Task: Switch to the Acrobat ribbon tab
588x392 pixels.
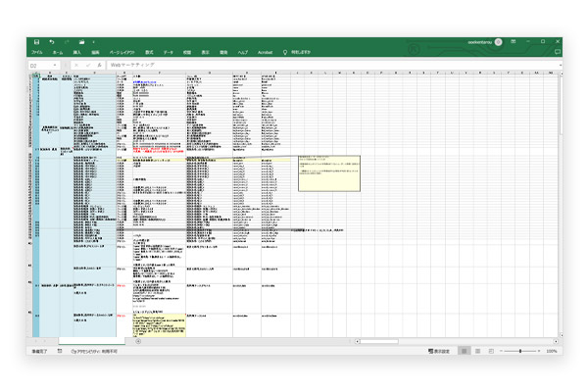Action: [x=266, y=52]
